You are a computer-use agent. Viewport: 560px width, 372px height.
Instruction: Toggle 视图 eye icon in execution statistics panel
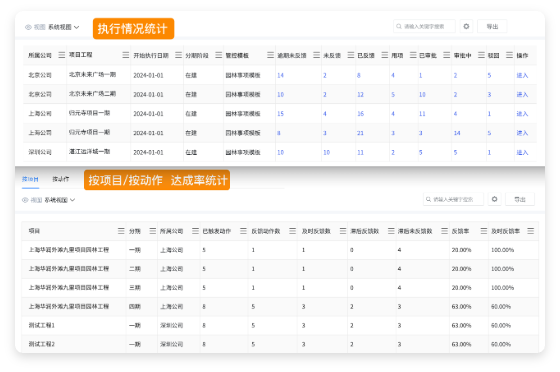[28, 27]
